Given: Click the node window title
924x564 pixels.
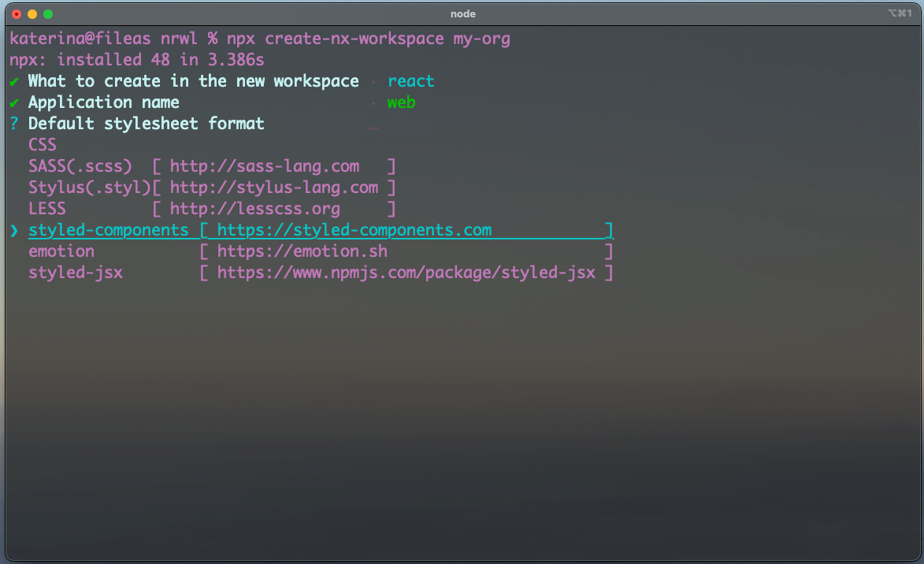Looking at the screenshot, I should [x=463, y=13].
